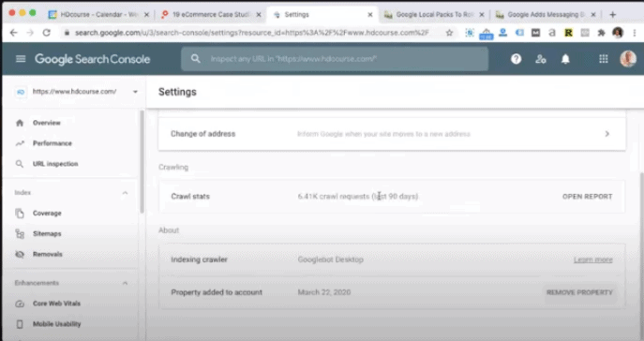Collapse the Index sidebar section
The width and height of the screenshot is (644, 341).
125,193
